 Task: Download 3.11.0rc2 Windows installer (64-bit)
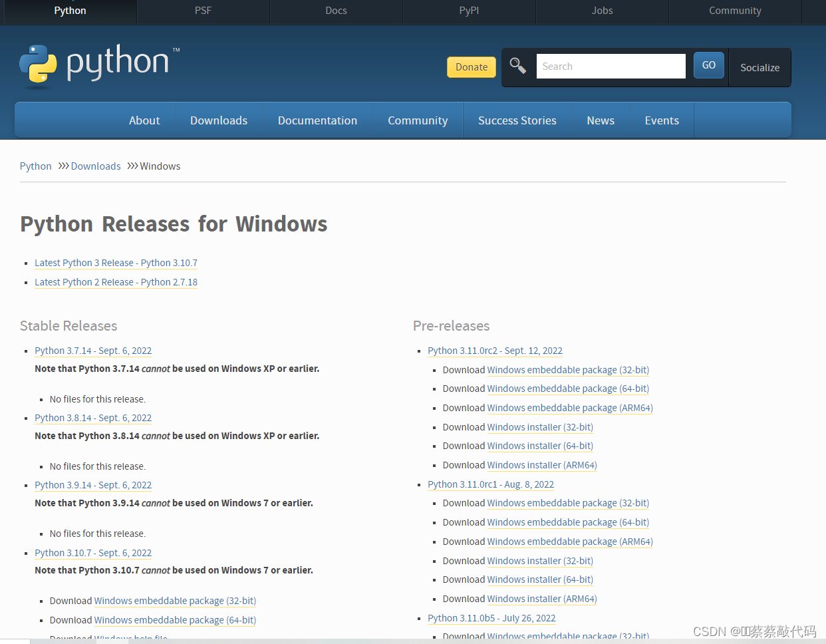[540, 446]
